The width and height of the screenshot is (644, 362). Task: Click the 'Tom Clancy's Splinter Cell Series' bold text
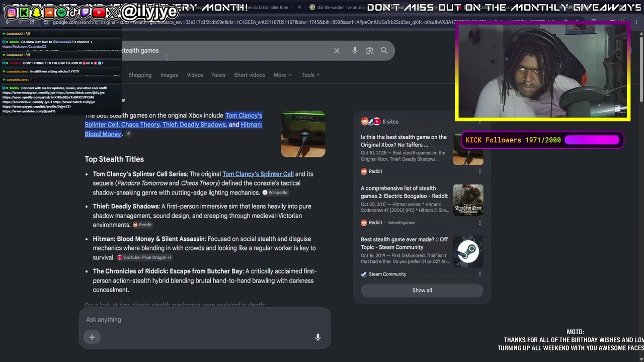[140, 174]
